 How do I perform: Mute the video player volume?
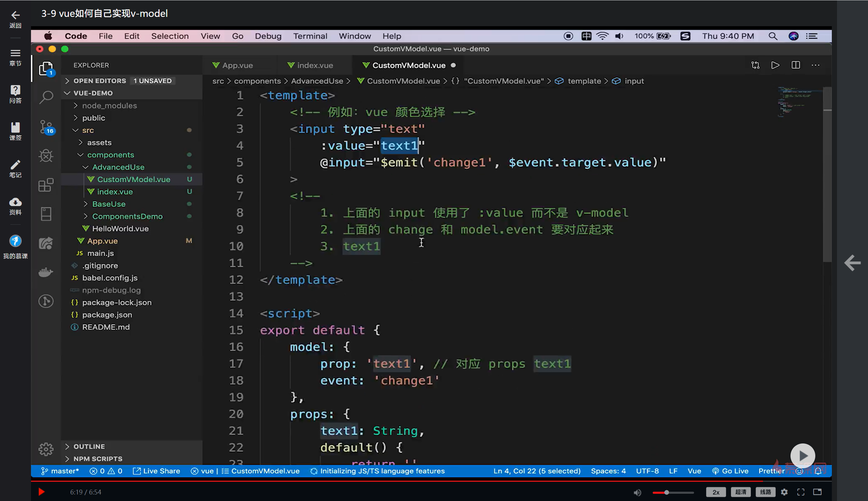pos(637,492)
